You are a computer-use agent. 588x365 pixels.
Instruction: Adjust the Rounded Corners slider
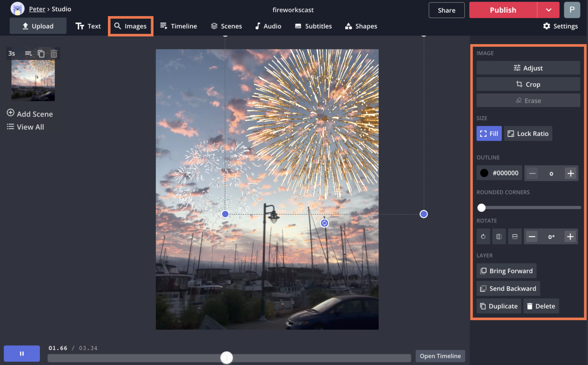(481, 208)
